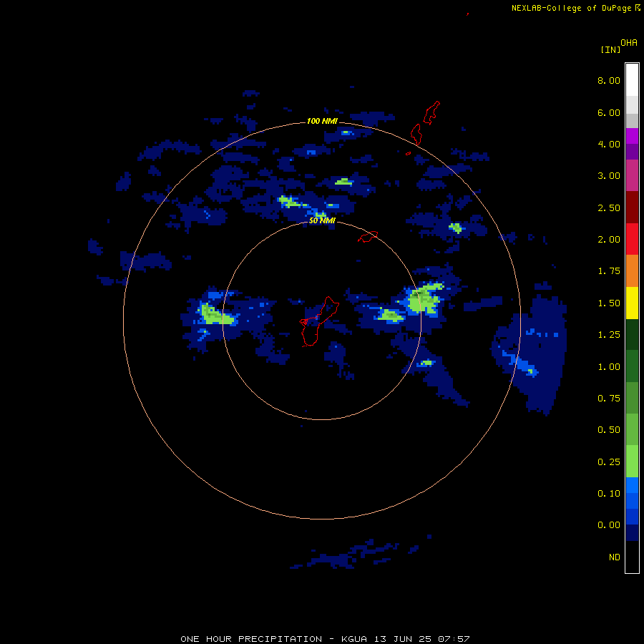
Task: Pick the bright red 2.00 swatch
Action: pyautogui.click(x=632, y=239)
